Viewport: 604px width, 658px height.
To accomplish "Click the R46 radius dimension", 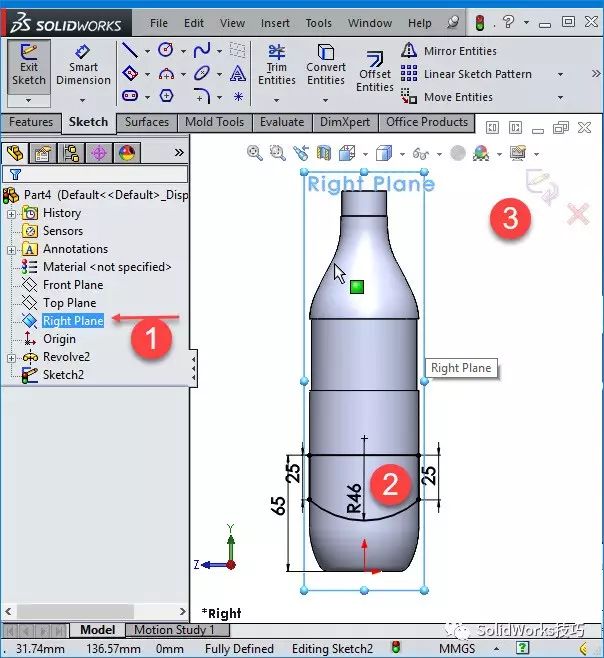I will point(354,498).
